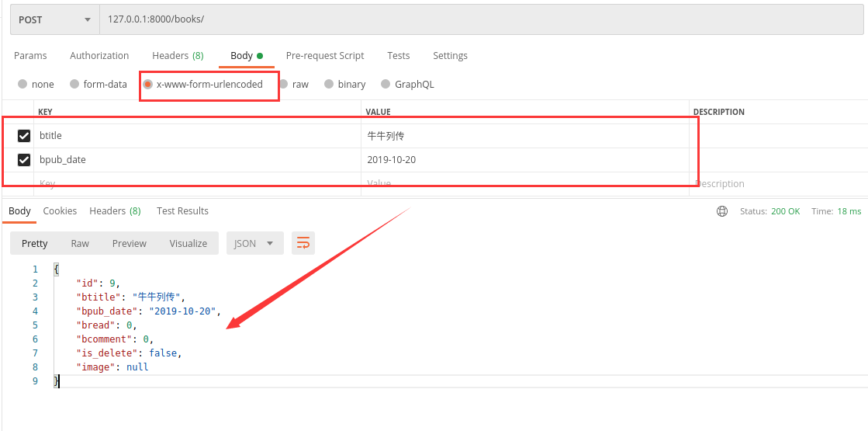Screen dimensions: 868x431
Task: Click the globe network icon near Status
Action: (x=722, y=211)
